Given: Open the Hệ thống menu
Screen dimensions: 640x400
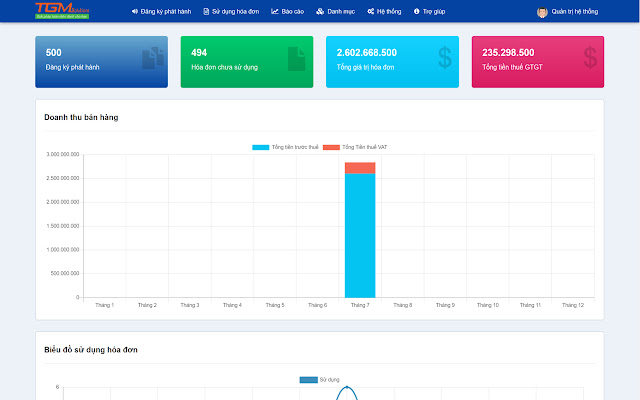Looking at the screenshot, I should (x=384, y=11).
